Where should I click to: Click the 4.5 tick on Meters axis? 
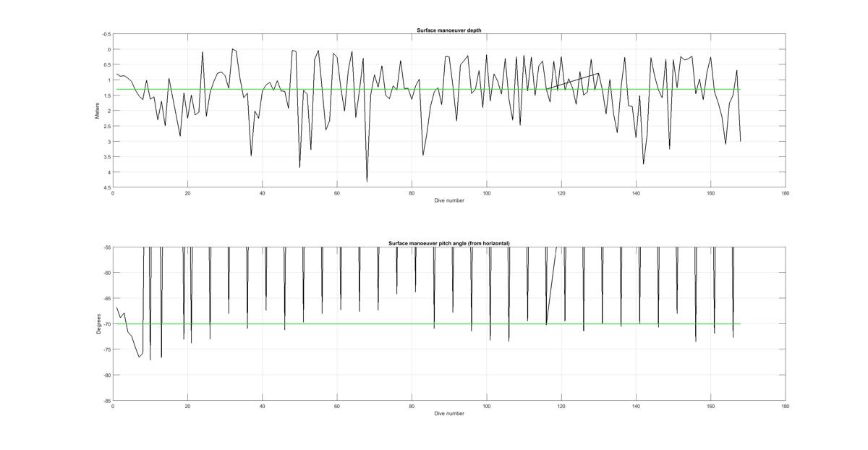tap(107, 187)
